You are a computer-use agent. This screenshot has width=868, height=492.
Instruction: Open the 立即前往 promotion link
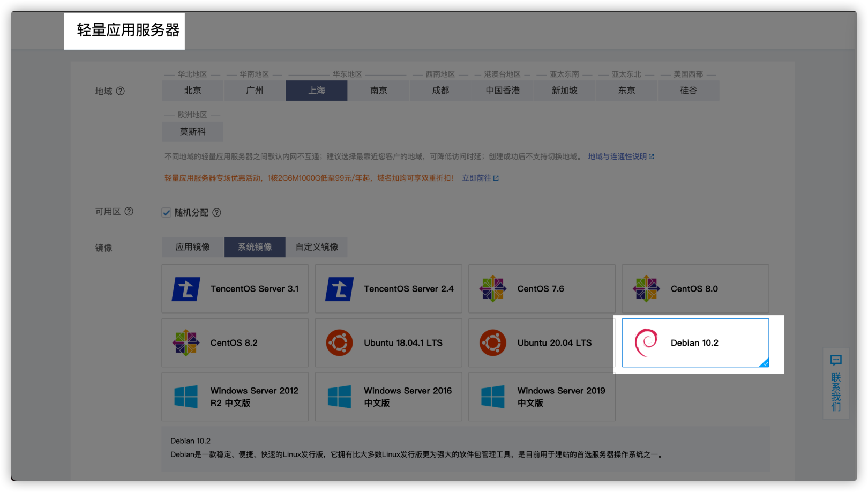(481, 178)
